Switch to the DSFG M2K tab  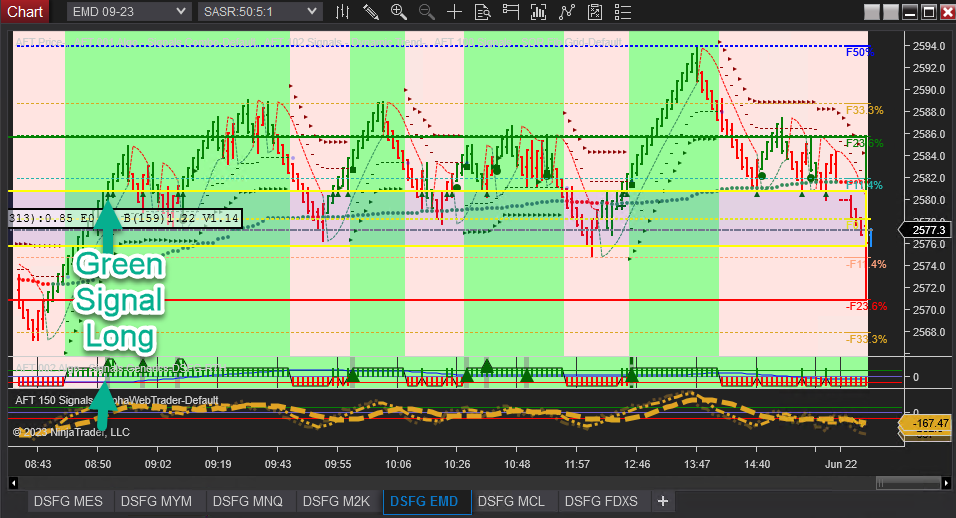coord(337,502)
